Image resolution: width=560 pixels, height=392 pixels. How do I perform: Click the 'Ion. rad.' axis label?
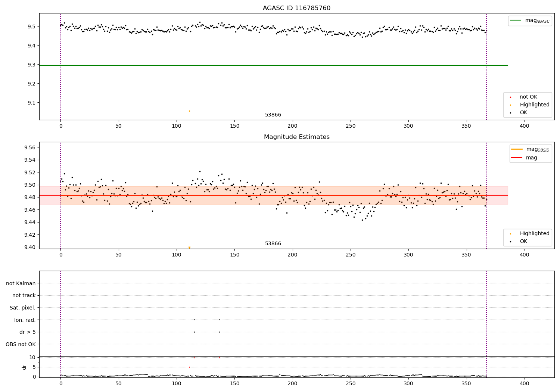[25, 320]
